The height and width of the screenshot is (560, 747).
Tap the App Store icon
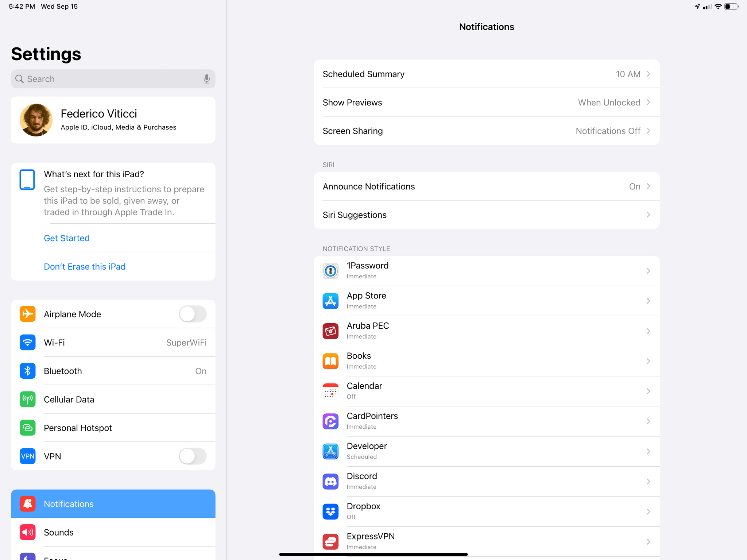[x=330, y=301]
